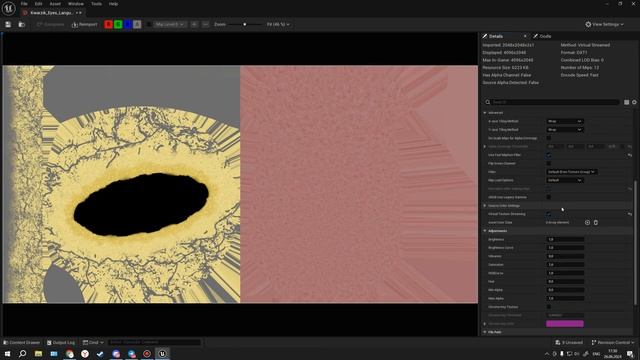640x360 pixels.
Task: Open the Mip Level dropdown
Action: tap(169, 24)
